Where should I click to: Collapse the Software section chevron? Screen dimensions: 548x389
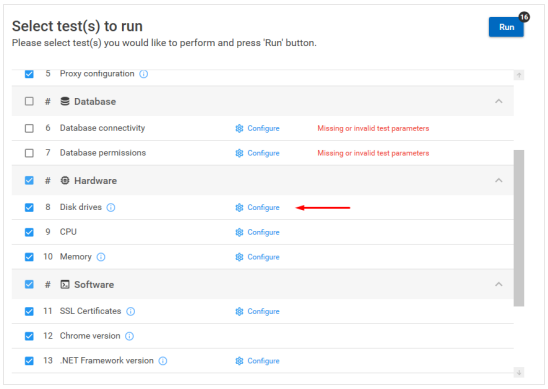pos(499,284)
